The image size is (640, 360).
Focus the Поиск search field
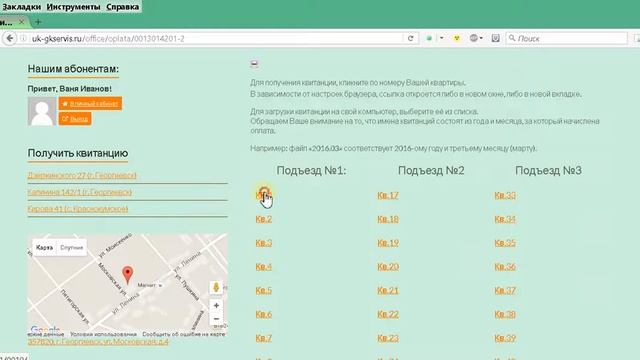[x=567, y=38]
